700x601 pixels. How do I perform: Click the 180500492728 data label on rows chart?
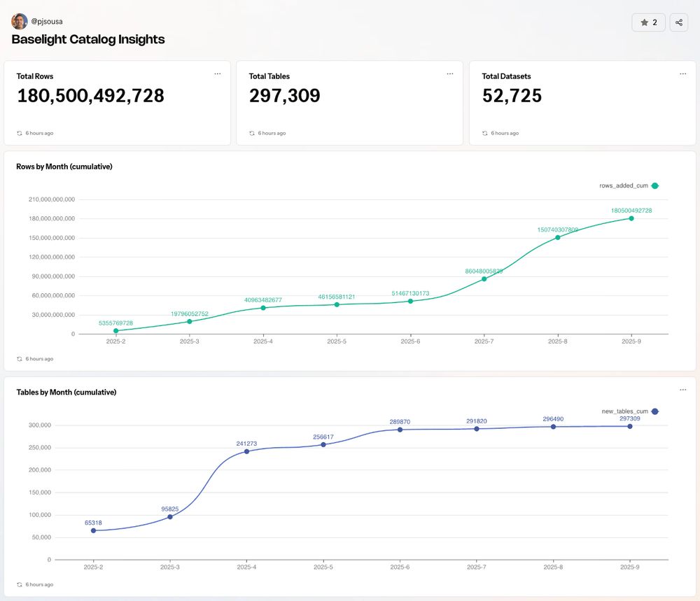coord(631,211)
